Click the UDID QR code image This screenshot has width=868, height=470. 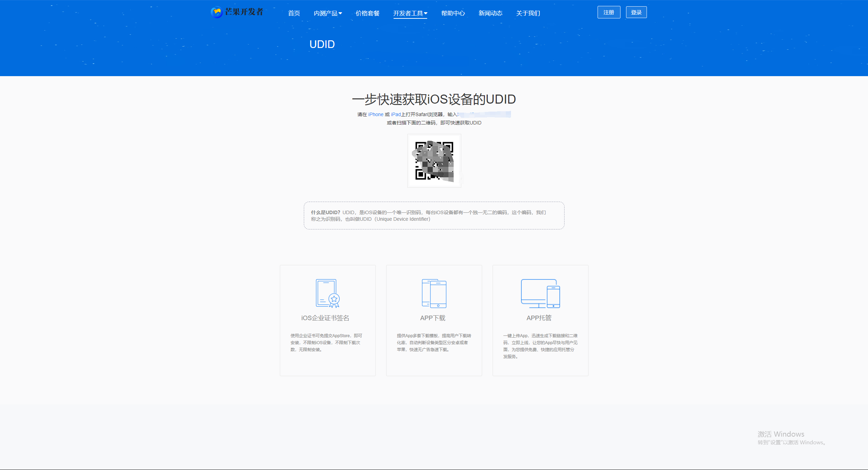(x=434, y=161)
